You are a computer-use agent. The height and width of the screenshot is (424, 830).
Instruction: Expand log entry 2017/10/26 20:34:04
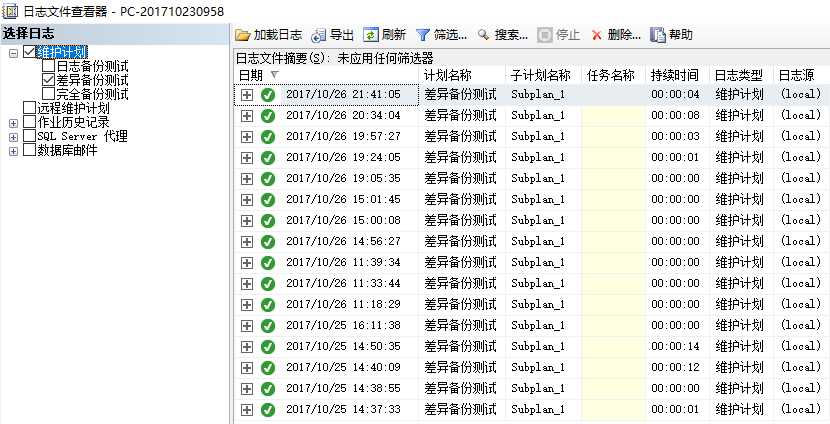coord(247,115)
